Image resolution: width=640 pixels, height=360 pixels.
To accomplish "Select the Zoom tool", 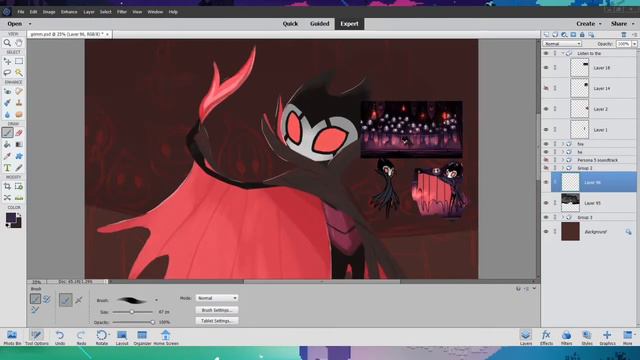I will (7, 42).
